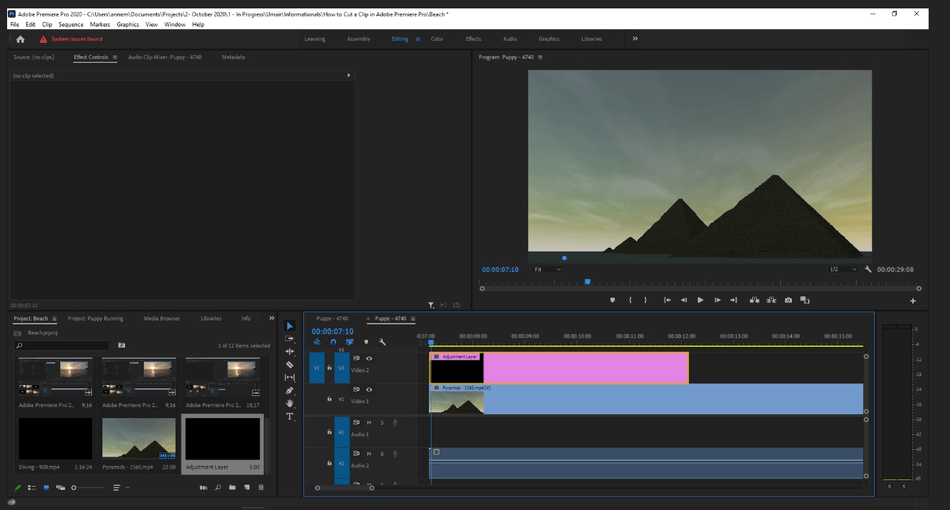Expand Effect Controls timeline view arrow
Screen dimensions: 950x510
[x=348, y=75]
